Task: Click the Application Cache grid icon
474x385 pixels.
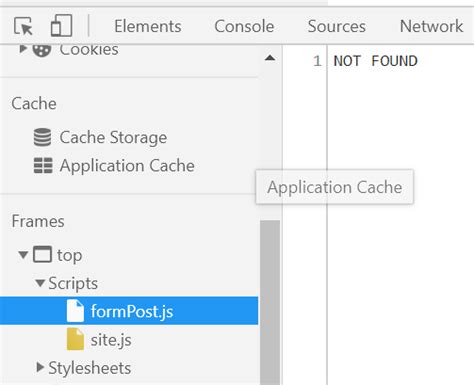Action: pos(43,166)
